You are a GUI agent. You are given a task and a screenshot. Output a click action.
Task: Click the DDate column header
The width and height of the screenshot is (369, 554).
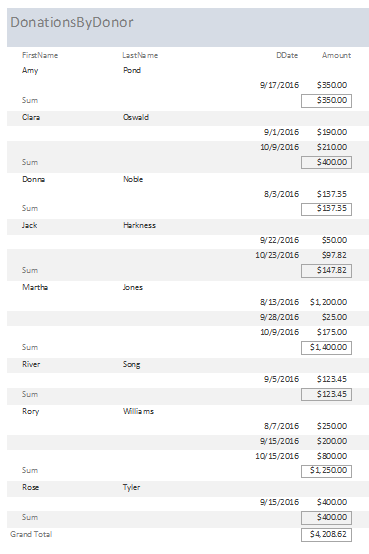287,55
